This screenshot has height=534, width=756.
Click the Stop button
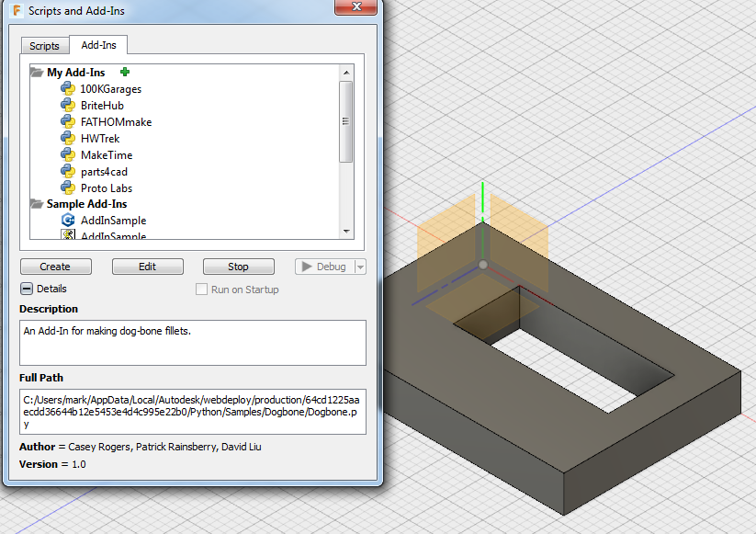pyautogui.click(x=238, y=267)
